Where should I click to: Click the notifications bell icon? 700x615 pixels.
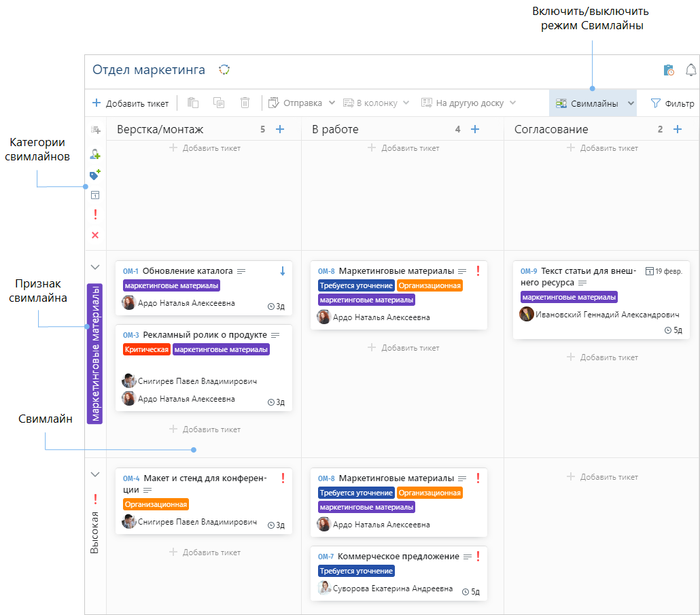coord(691,70)
